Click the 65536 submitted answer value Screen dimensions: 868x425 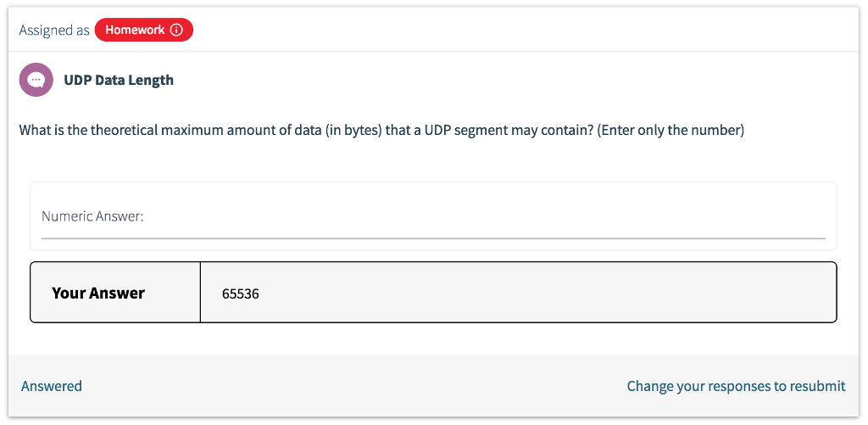[240, 294]
